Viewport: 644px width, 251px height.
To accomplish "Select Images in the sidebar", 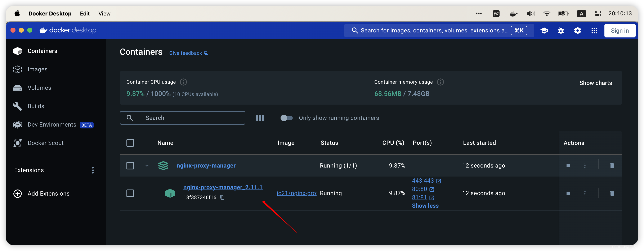I will (37, 69).
